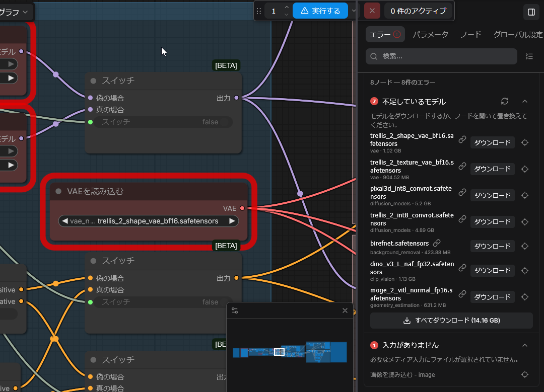
Task: Select previous VAE with left arrow
Action: pos(64,221)
